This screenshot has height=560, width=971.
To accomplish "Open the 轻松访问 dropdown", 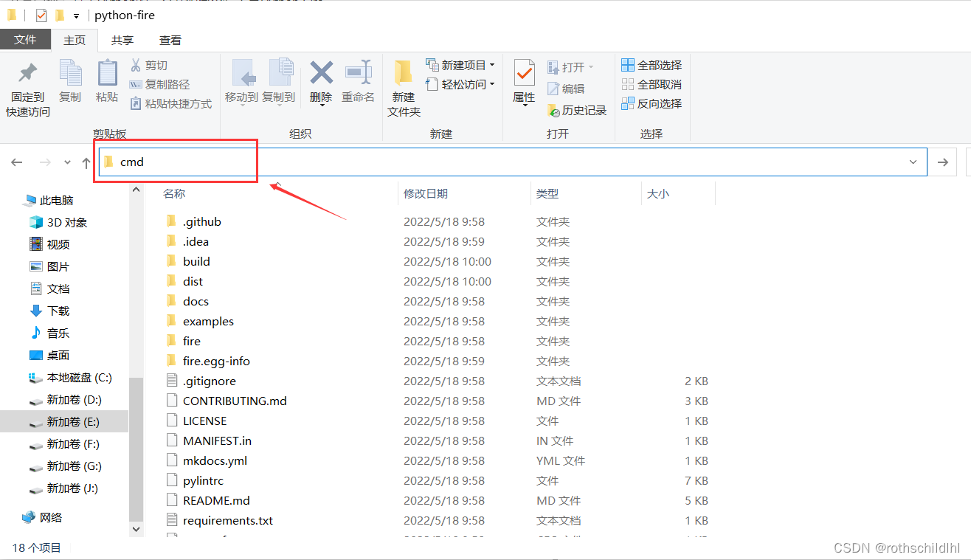I will tap(457, 84).
